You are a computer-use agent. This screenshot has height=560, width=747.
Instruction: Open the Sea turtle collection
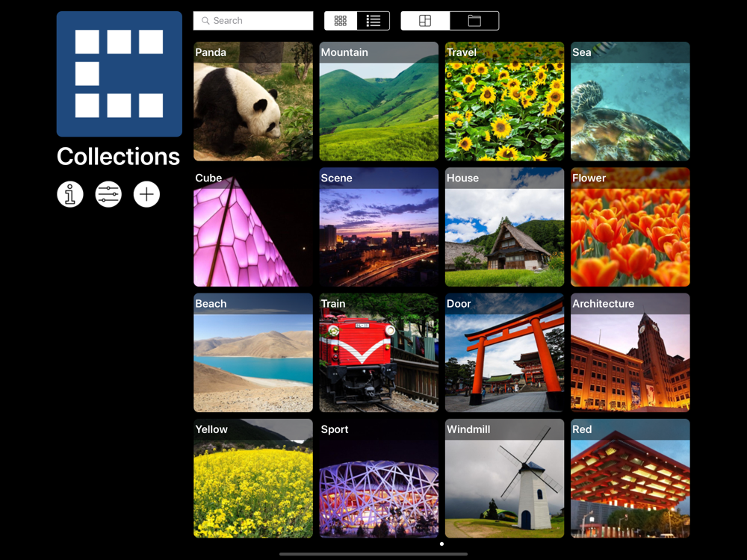(630, 102)
